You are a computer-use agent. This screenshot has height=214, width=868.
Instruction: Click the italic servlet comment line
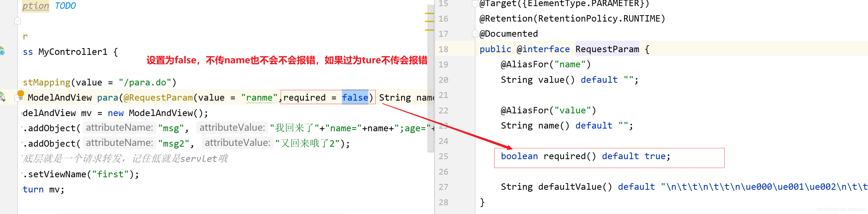click(125, 158)
